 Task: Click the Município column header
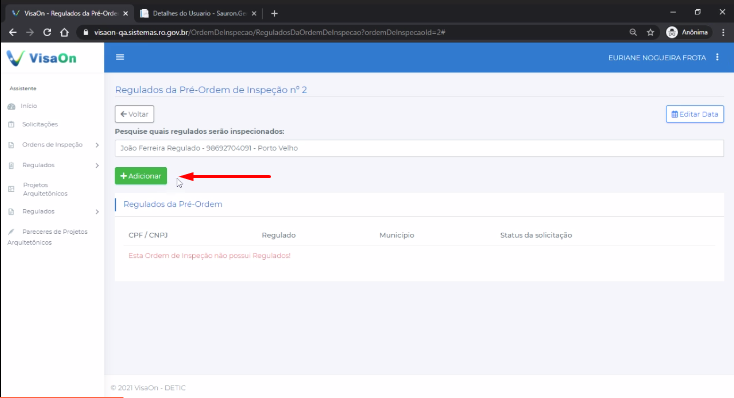coord(396,235)
